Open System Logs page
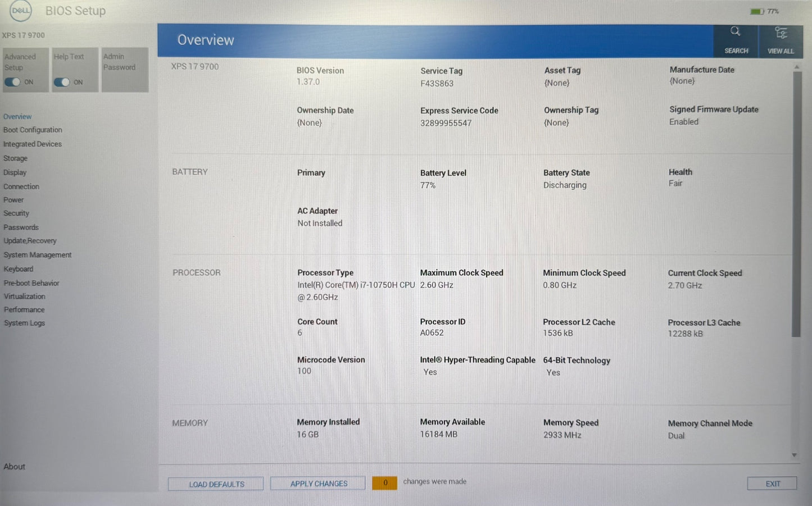This screenshot has height=506, width=812. (x=24, y=323)
